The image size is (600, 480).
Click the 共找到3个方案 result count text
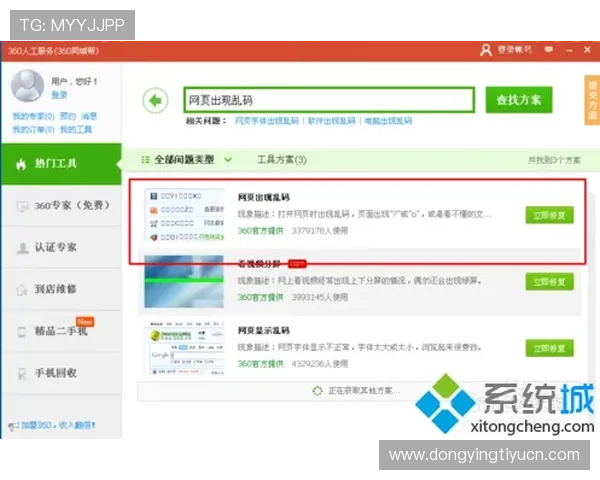pyautogui.click(x=554, y=160)
